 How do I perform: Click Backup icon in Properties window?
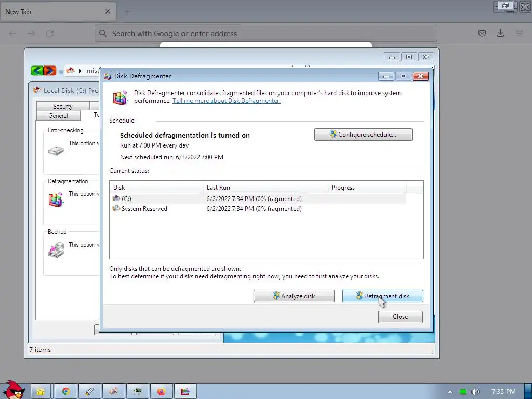[x=56, y=250]
